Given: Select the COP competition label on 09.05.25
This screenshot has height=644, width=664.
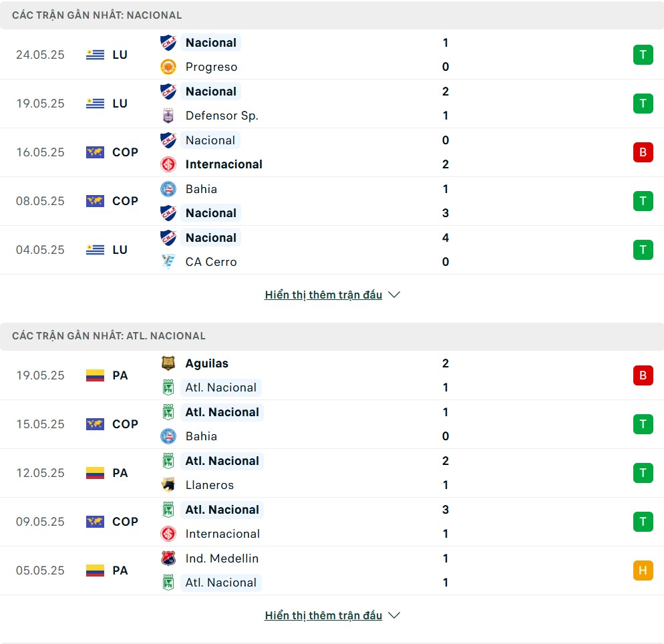Looking at the screenshot, I should coord(125,522).
